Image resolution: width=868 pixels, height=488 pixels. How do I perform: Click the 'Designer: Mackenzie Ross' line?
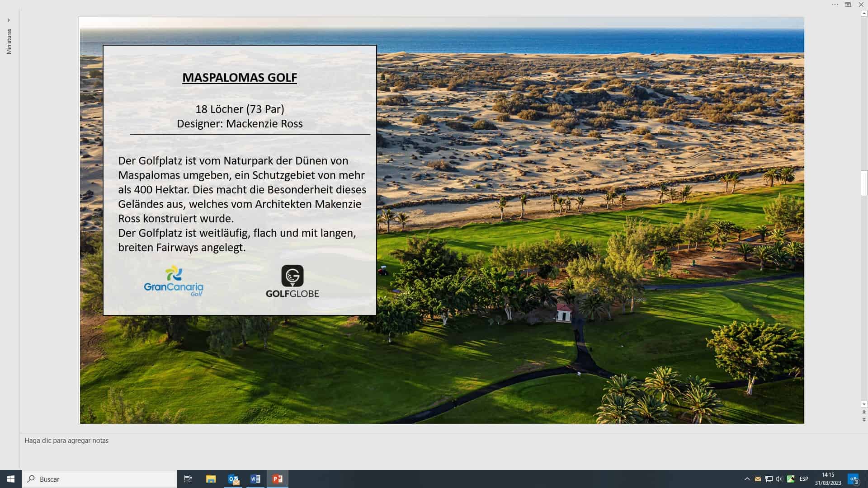[240, 123]
